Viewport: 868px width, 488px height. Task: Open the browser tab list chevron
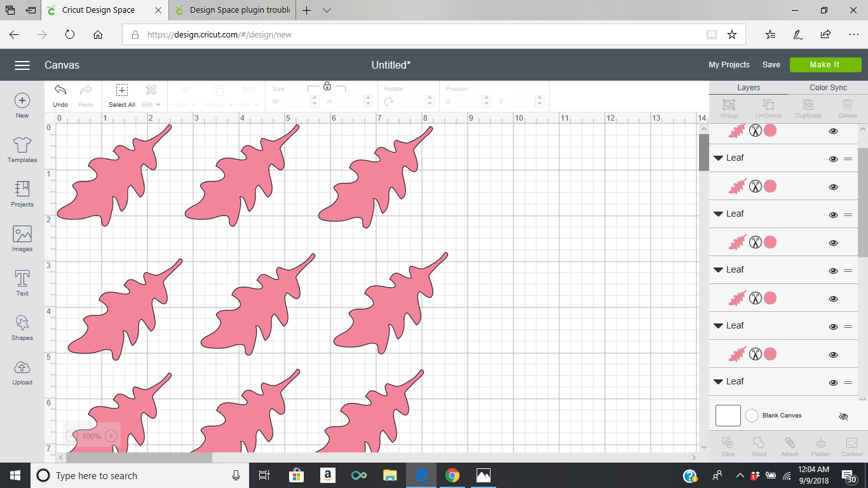(327, 11)
